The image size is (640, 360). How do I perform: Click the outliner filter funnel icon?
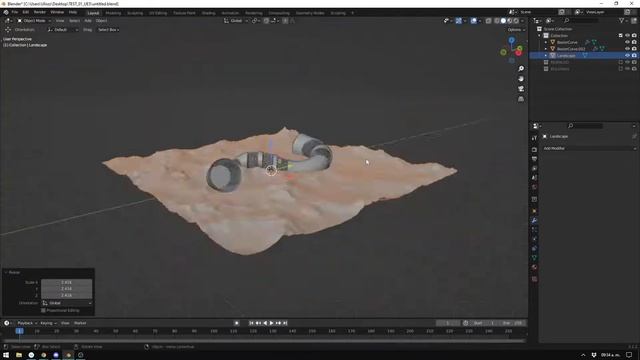621,20
